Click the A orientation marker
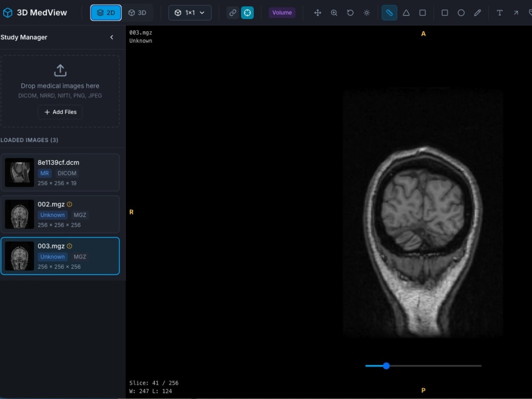 [423, 34]
